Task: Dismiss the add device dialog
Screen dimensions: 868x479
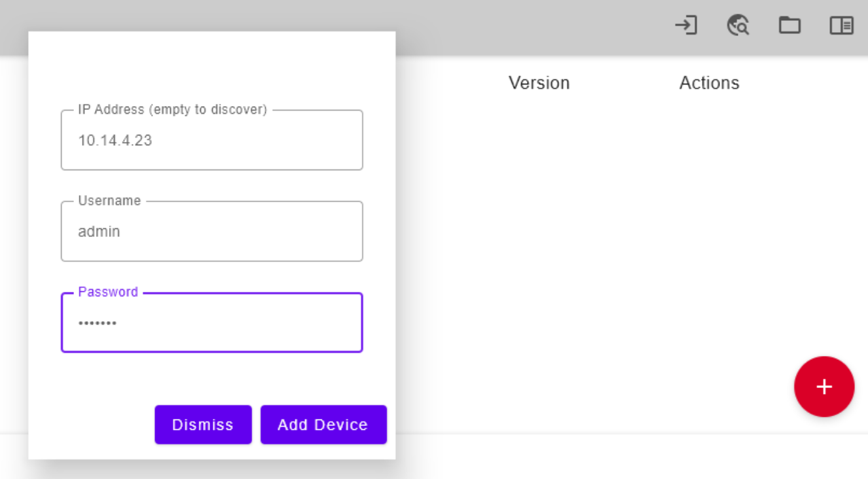Action: [x=203, y=424]
